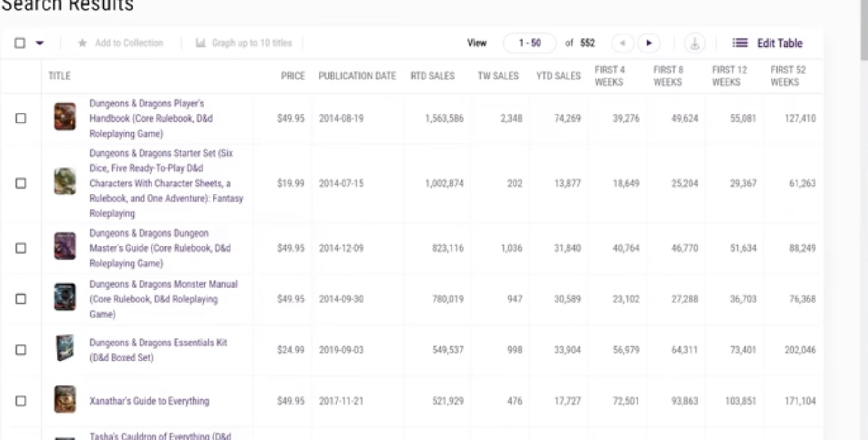Viewport: 868px width, 440px height.
Task: Open Dungeons & Dragons Starter Set title link
Action: [x=166, y=183]
